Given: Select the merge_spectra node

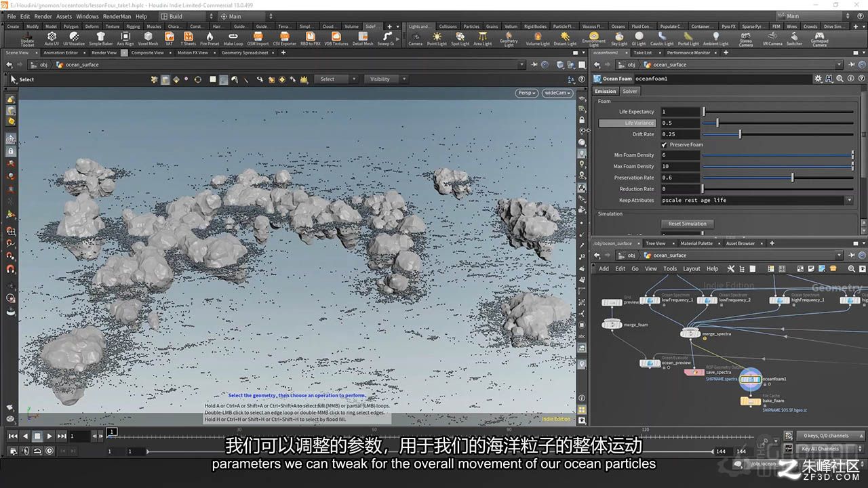Looking at the screenshot, I should (690, 333).
